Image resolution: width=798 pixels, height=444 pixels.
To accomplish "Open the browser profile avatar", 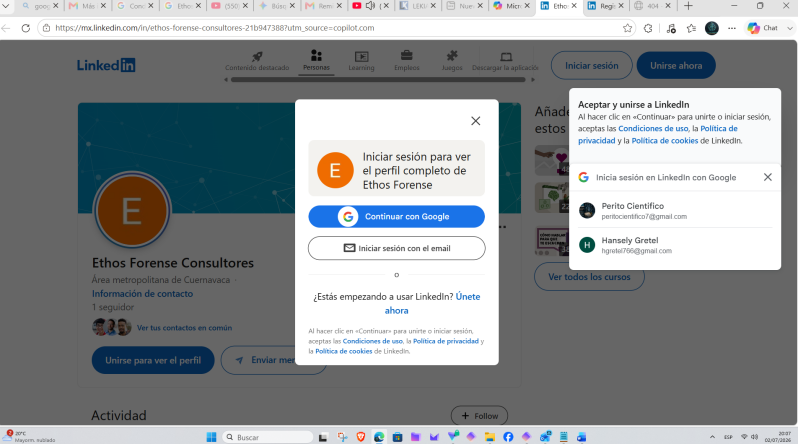I will (711, 29).
